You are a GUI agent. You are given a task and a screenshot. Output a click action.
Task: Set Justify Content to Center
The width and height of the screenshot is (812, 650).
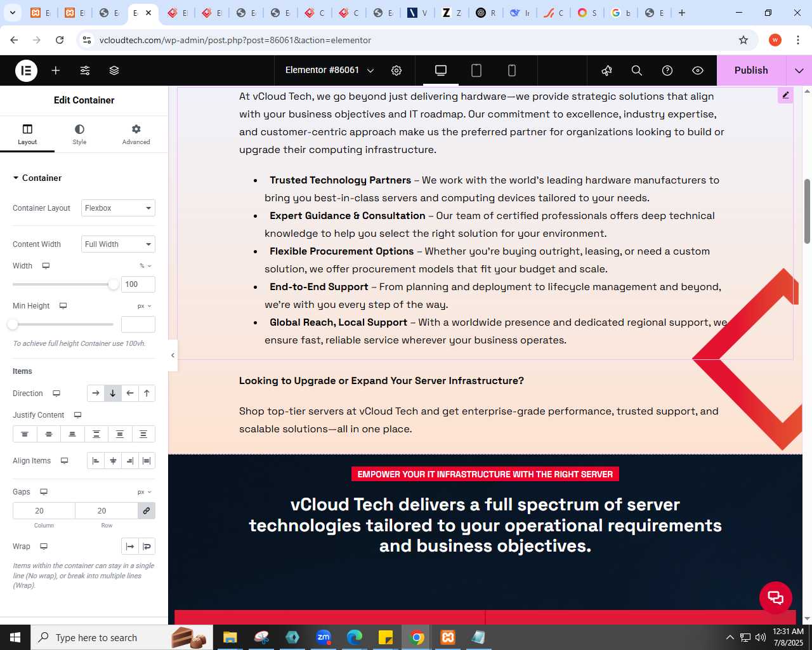point(48,434)
